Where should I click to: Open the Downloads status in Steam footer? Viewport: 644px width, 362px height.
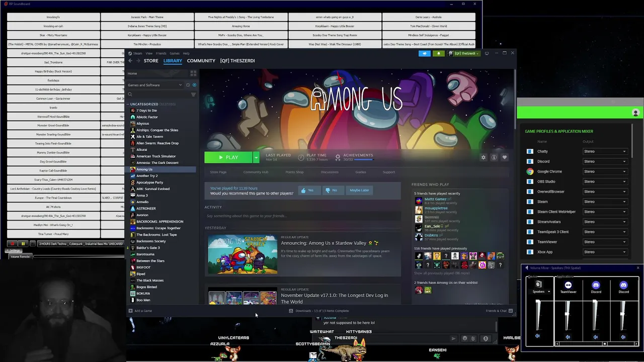click(x=319, y=311)
